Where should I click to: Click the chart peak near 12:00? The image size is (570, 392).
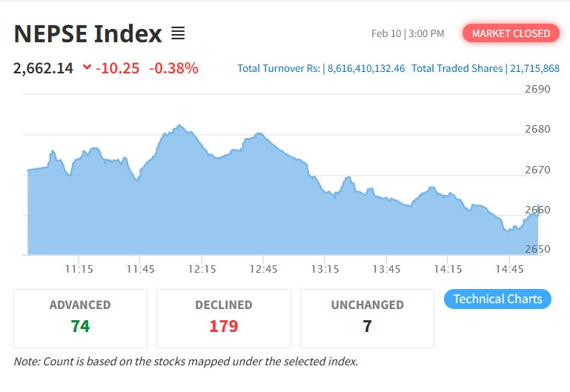click(x=179, y=127)
